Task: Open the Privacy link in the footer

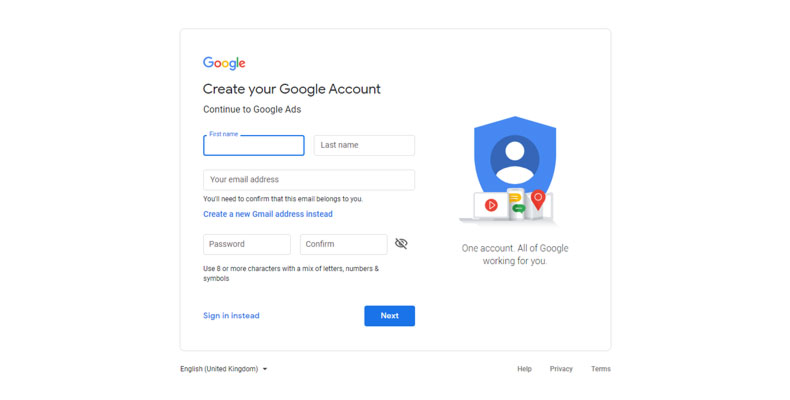Action: pyautogui.click(x=561, y=369)
